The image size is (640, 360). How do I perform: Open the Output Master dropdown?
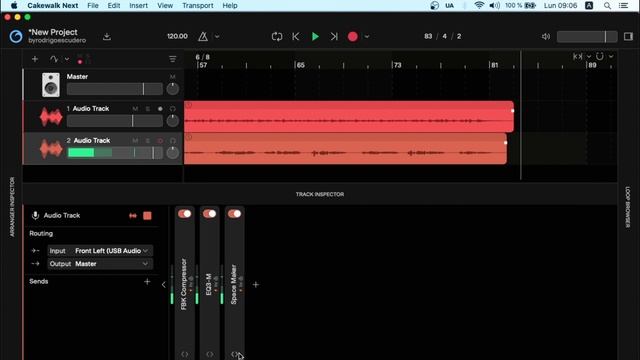tap(100, 264)
